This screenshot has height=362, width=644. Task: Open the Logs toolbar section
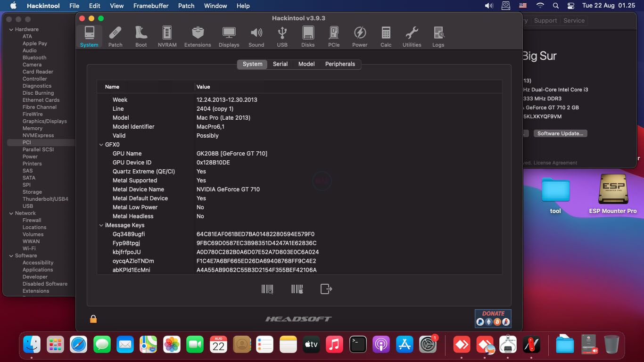tap(438, 37)
